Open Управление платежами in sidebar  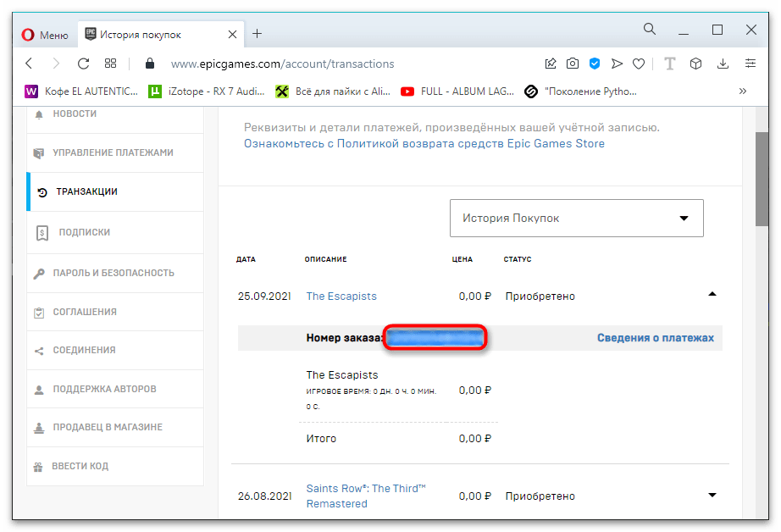pyautogui.click(x=113, y=152)
